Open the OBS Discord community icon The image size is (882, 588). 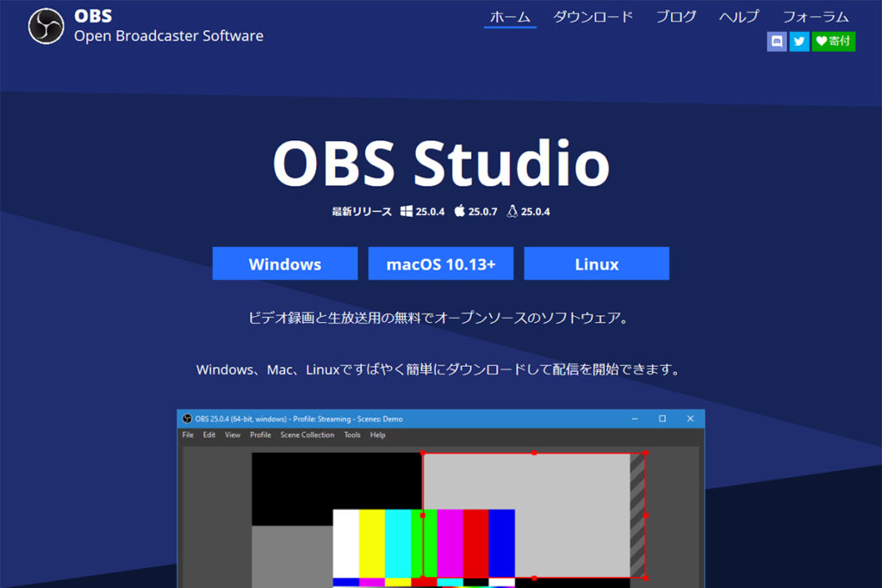point(776,40)
